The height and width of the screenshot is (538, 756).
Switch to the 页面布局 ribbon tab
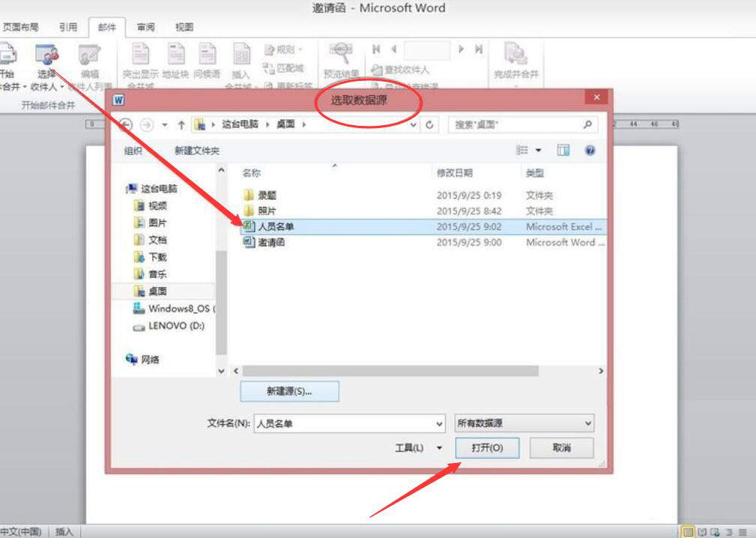tap(20, 28)
